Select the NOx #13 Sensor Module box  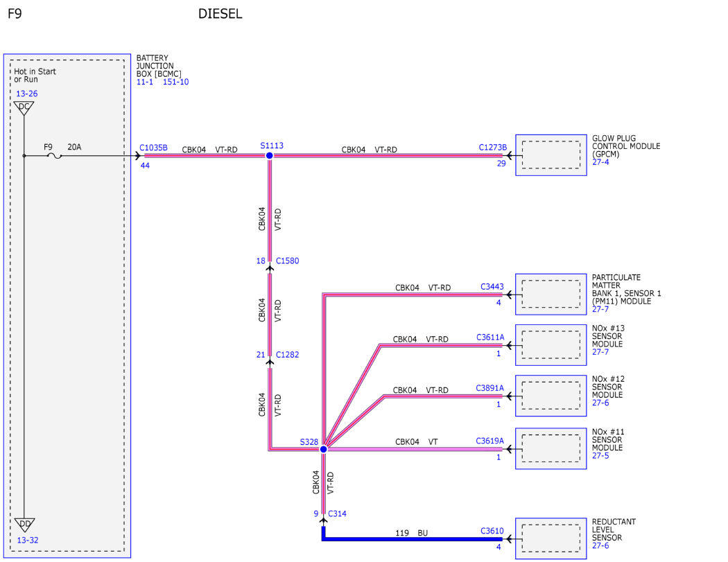click(551, 345)
